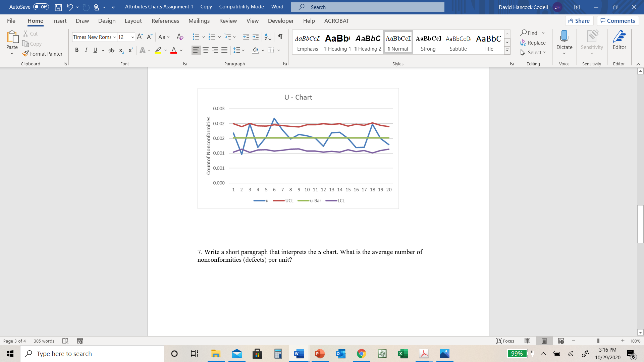Switch to the References tab
This screenshot has height=362, width=644.
[165, 21]
